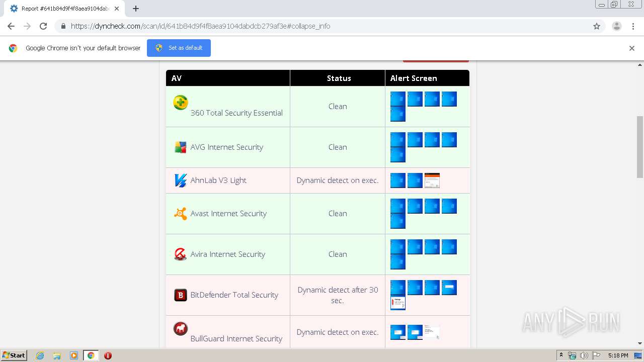This screenshot has width=644, height=362.
Task: Open third BullGuard Internet Security alert screenshot
Action: 432,332
